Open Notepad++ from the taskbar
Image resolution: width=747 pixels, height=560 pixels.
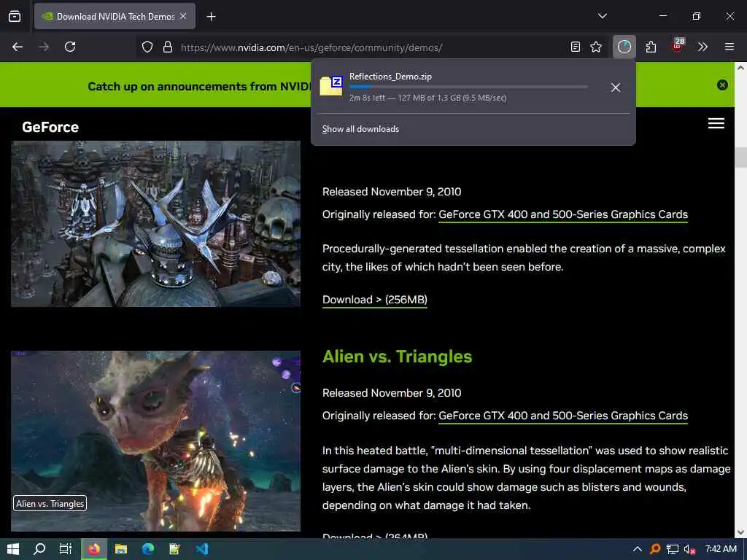[x=174, y=549]
